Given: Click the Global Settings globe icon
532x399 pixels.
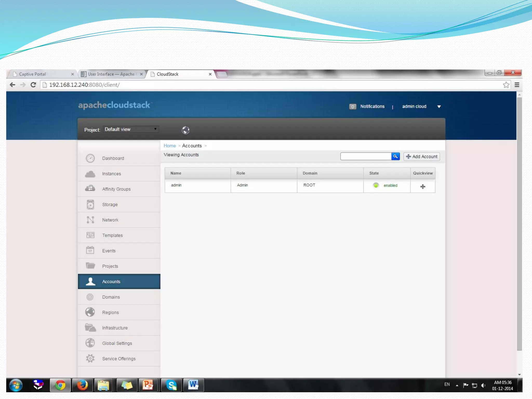Looking at the screenshot, I should pyautogui.click(x=90, y=343).
